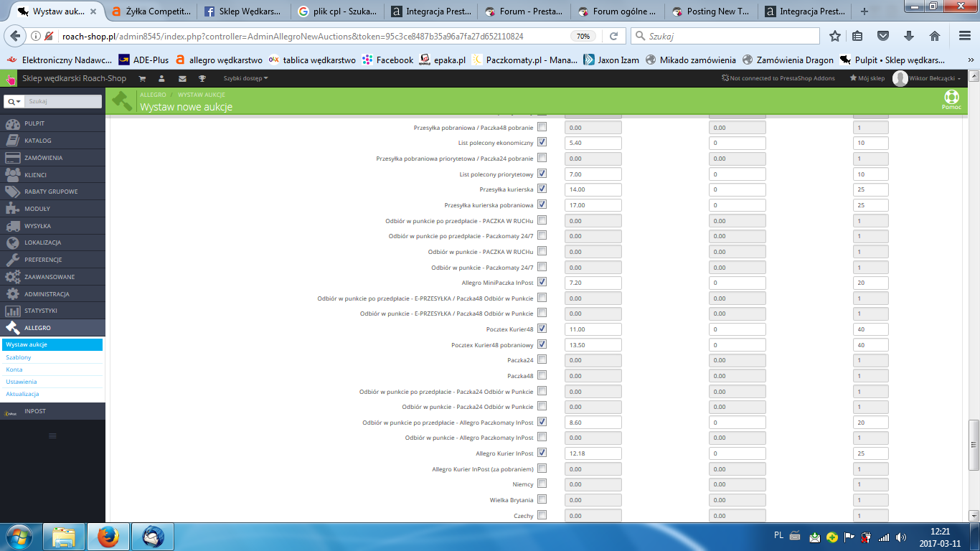Click the Katalog book icon
This screenshot has height=551, width=980.
[x=12, y=141]
